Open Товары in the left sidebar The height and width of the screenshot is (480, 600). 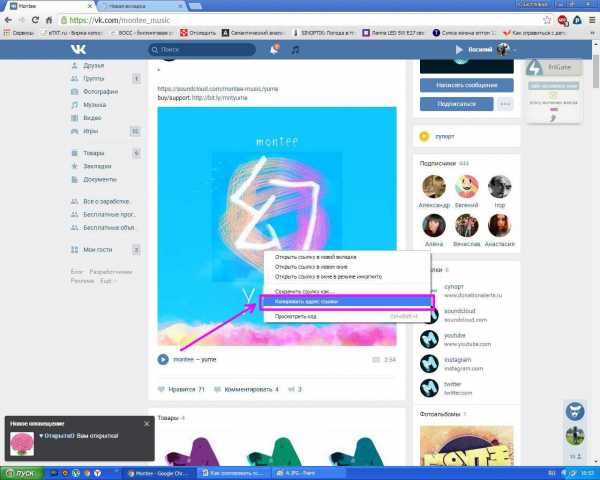pos(93,153)
